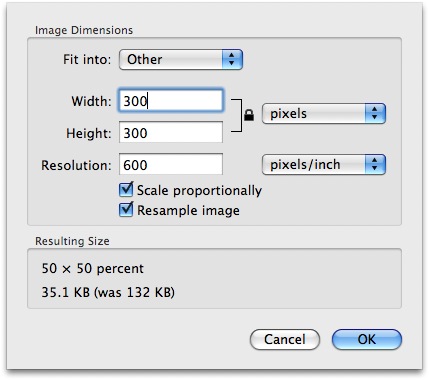
Task: Click blue arrows on Fit into popup
Action: click(x=232, y=60)
